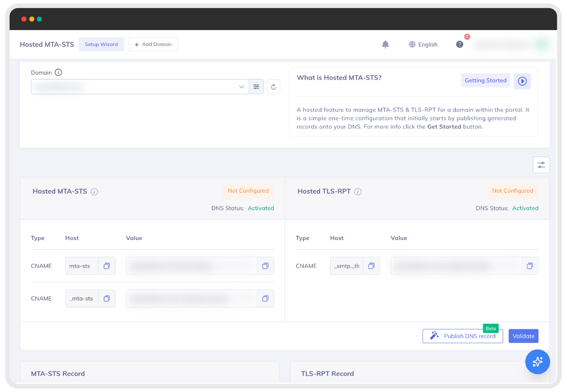The height and width of the screenshot is (392, 567).
Task: Open the section settings sliders icon
Action: tap(541, 165)
